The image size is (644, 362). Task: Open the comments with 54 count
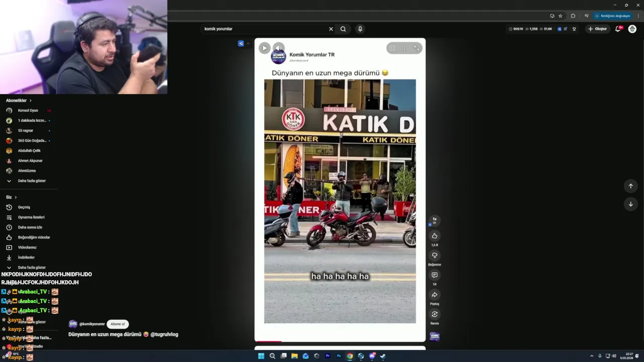point(435,275)
